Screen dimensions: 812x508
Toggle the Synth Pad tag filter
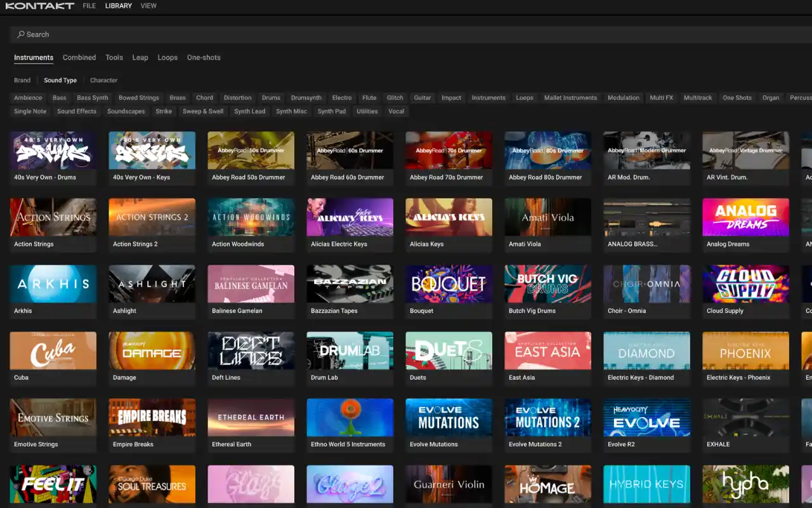[x=332, y=111]
